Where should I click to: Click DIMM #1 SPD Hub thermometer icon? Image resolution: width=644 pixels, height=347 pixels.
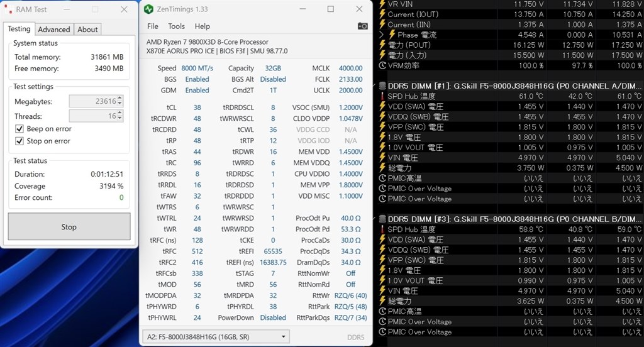tap(382, 96)
